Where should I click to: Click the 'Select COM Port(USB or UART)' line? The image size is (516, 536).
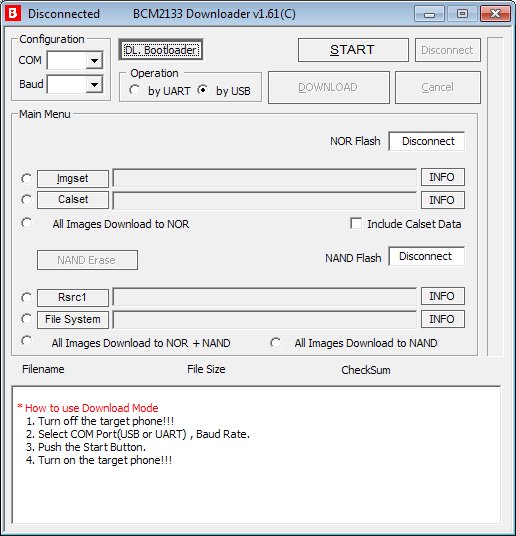click(x=112, y=434)
